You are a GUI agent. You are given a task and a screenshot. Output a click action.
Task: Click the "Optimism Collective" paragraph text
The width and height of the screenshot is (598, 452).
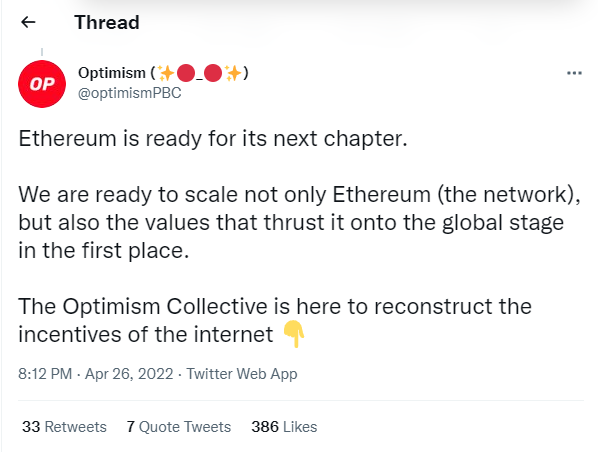tap(275, 320)
